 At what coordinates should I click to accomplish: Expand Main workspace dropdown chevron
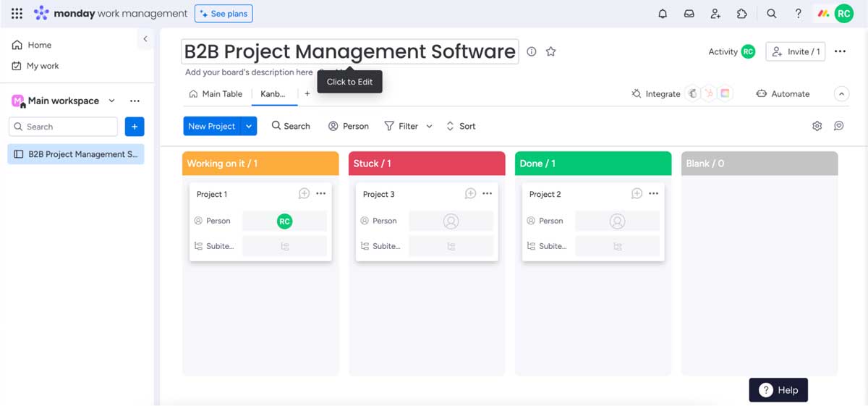click(111, 101)
